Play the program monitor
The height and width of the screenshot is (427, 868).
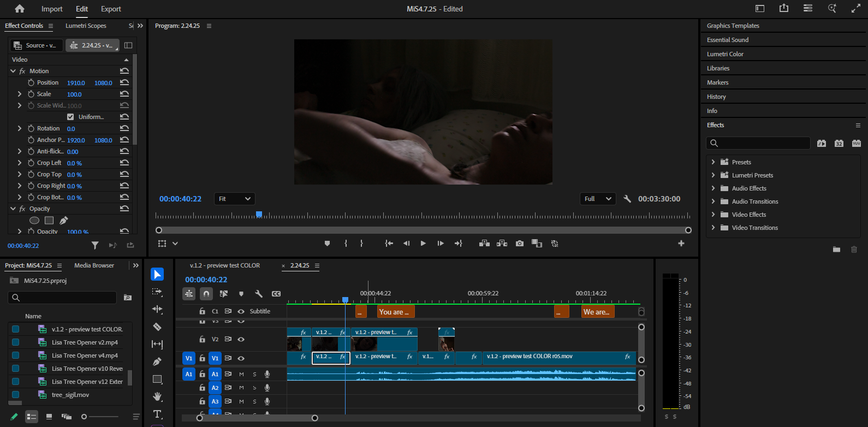(423, 244)
